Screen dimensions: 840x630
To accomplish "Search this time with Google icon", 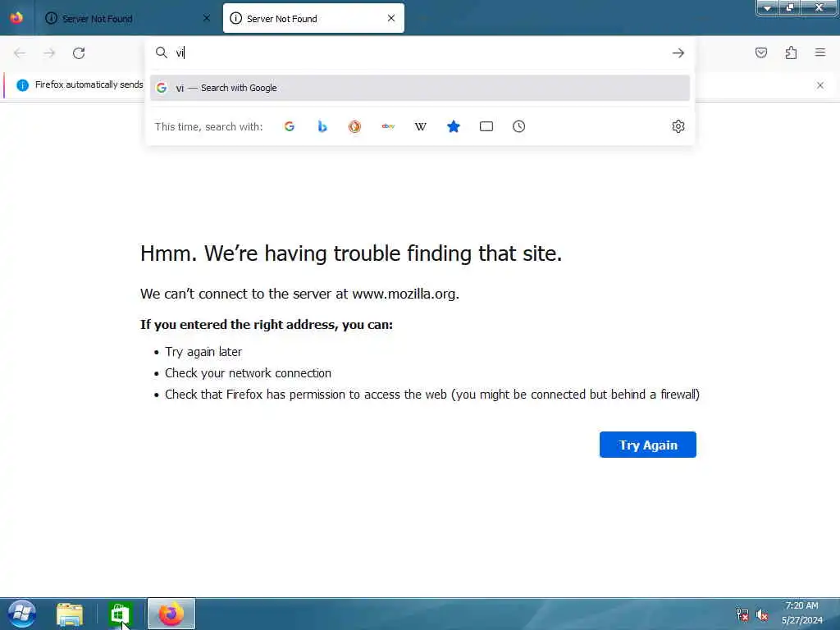I will [x=290, y=126].
